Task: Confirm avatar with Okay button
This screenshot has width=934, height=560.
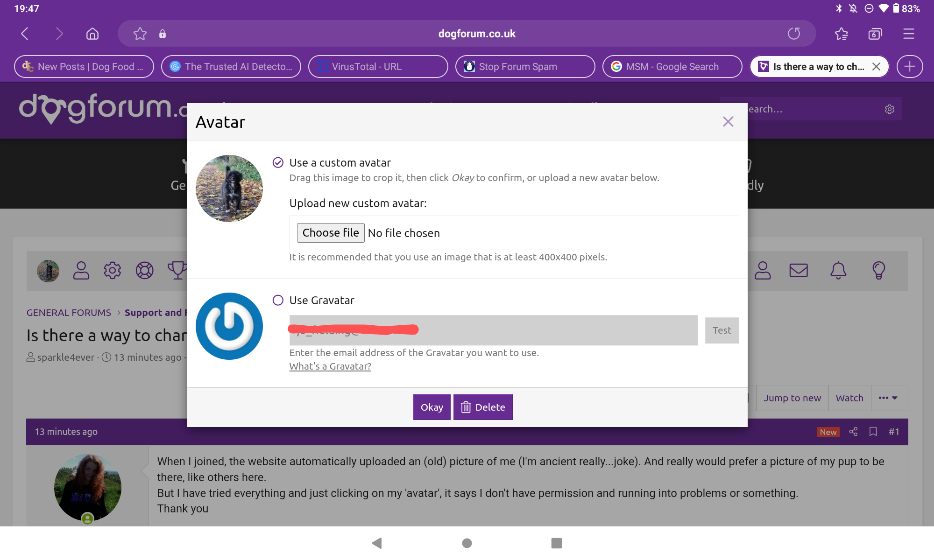Action: coord(432,407)
